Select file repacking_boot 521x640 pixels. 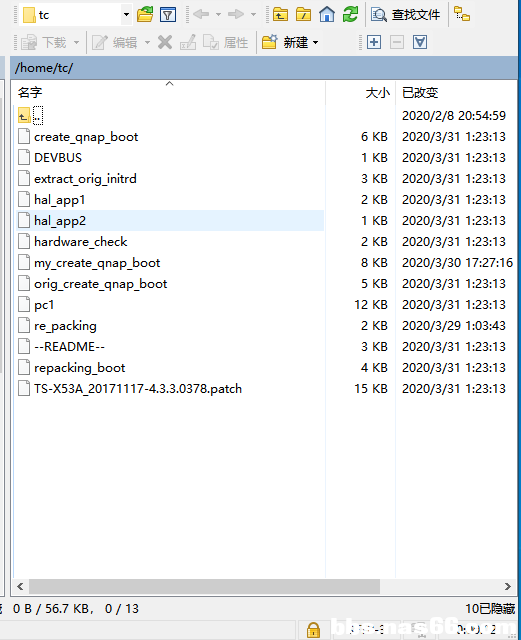80,368
